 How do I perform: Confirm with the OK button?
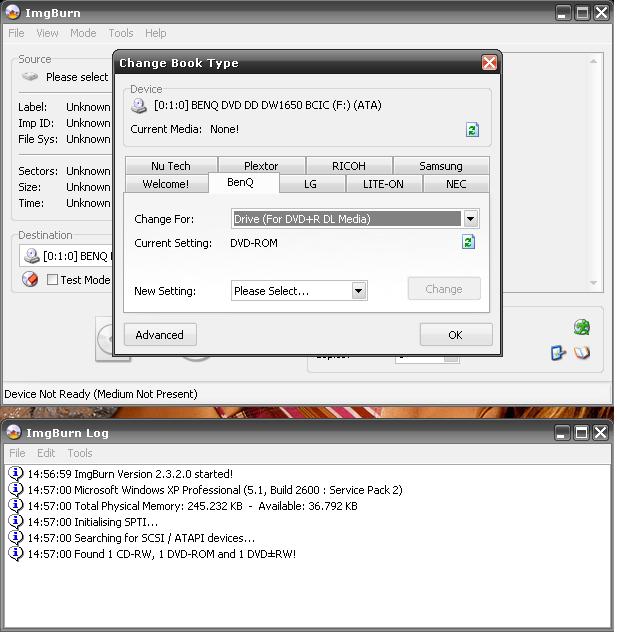[x=457, y=335]
